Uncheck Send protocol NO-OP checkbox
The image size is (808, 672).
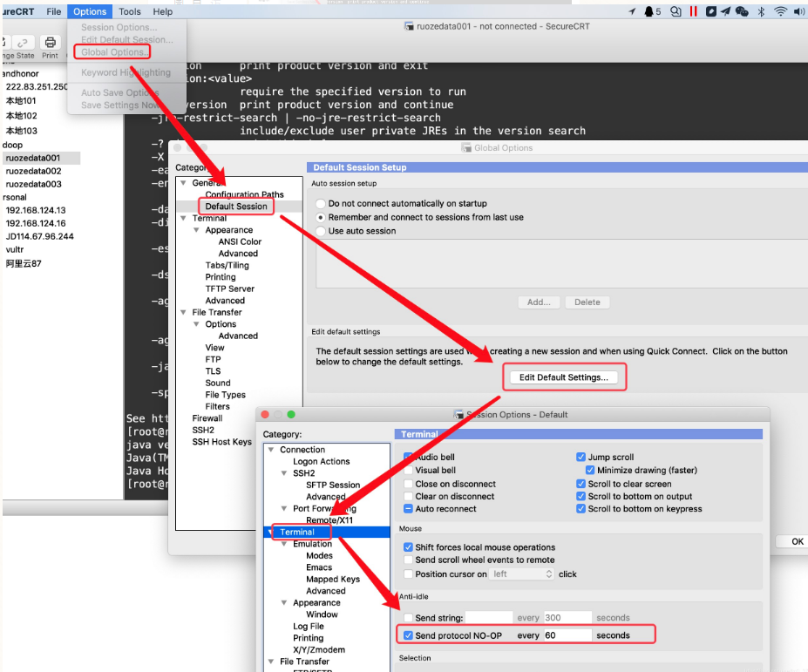[408, 635]
